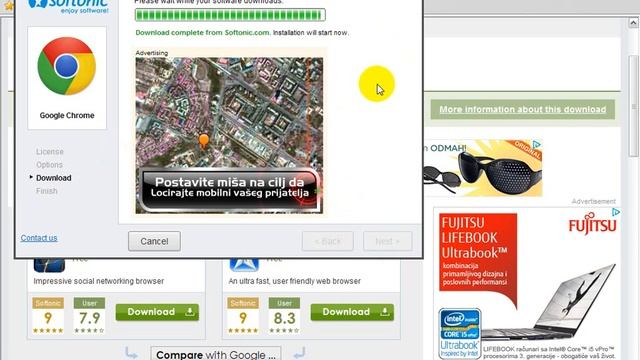Screen dimensions: 640x360
Task: Click the 'Google Chrome' label under logo
Action: (x=67, y=116)
